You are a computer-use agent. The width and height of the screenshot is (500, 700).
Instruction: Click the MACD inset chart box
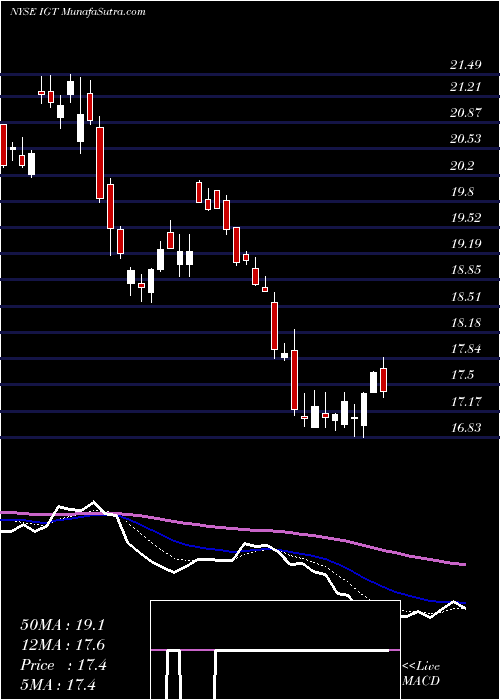275,650
